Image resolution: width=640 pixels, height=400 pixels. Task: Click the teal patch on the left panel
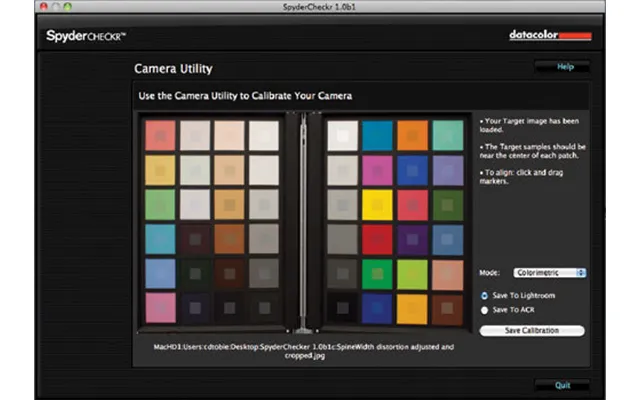[160, 239]
